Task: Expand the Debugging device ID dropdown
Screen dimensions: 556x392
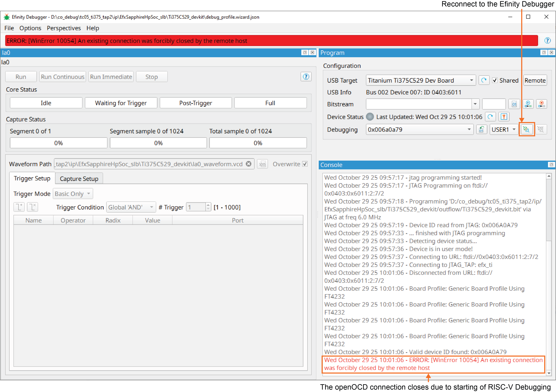Action: pos(469,130)
